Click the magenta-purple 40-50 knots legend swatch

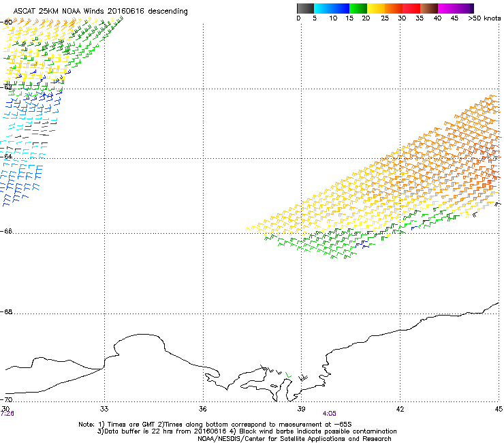pyautogui.click(x=456, y=8)
